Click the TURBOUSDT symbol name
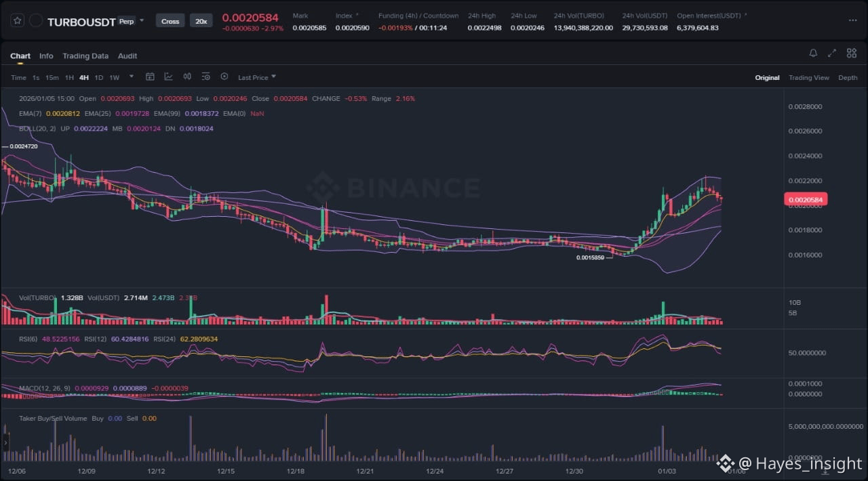This screenshot has width=868, height=481. (81, 22)
